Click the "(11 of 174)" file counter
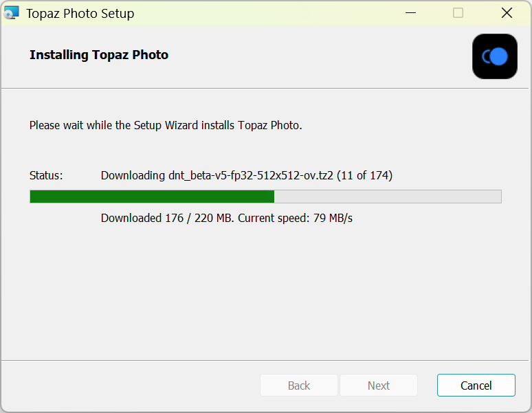The width and height of the screenshot is (532, 413). [364, 175]
